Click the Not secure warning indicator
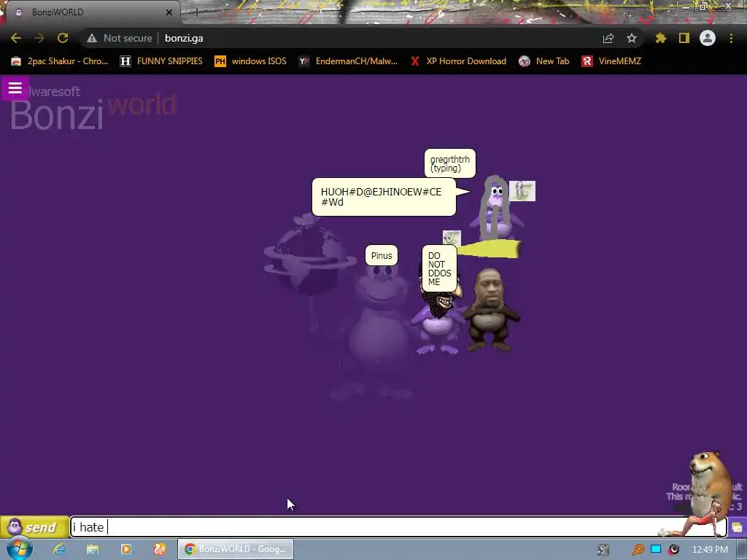 (120, 38)
